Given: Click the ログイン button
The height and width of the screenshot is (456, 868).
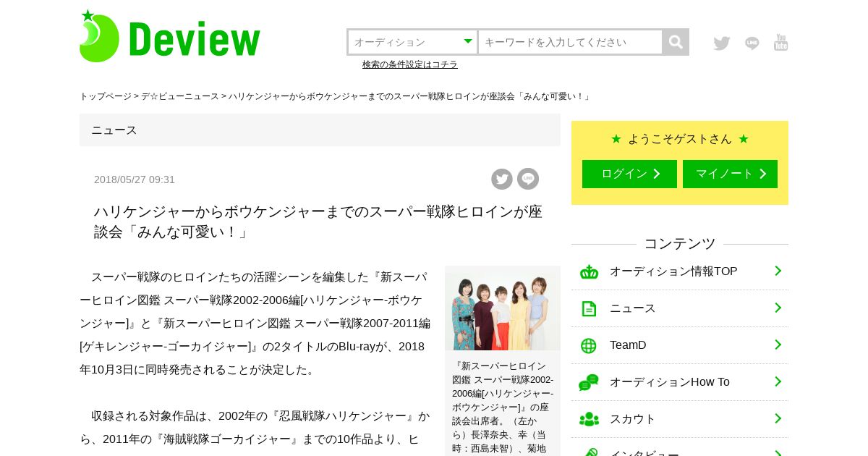Looking at the screenshot, I should [x=629, y=174].
